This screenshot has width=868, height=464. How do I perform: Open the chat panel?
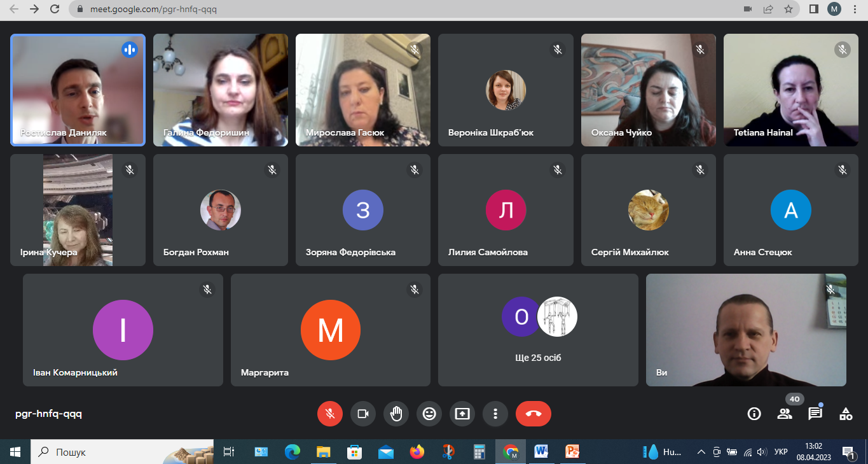click(x=815, y=414)
